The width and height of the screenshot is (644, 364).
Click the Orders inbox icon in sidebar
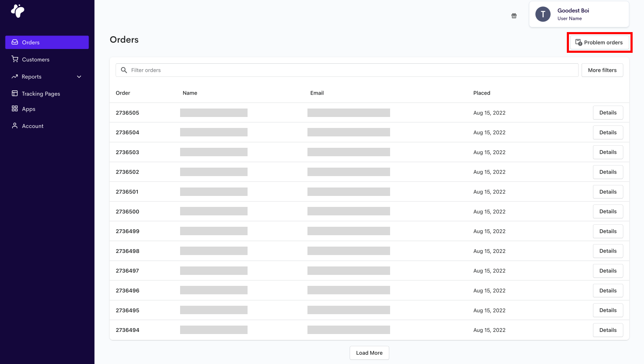(x=15, y=42)
